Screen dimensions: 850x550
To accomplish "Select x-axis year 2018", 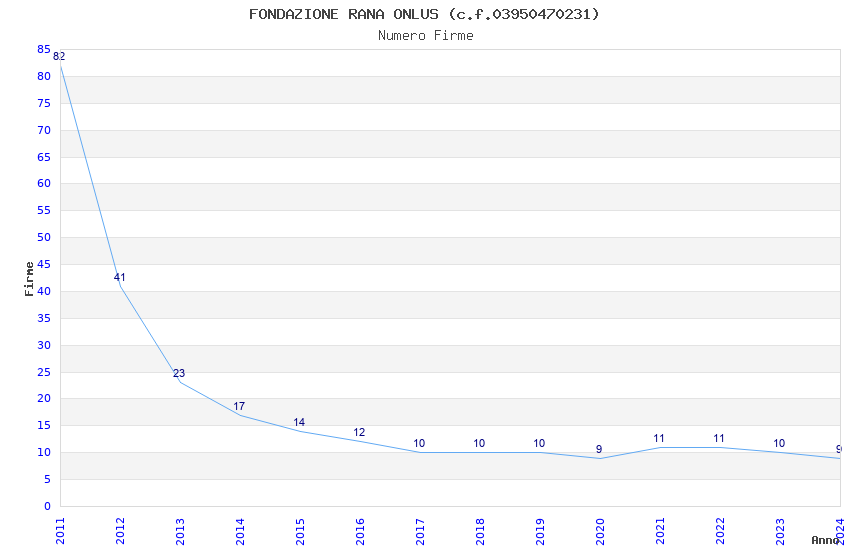I will pyautogui.click(x=480, y=531).
